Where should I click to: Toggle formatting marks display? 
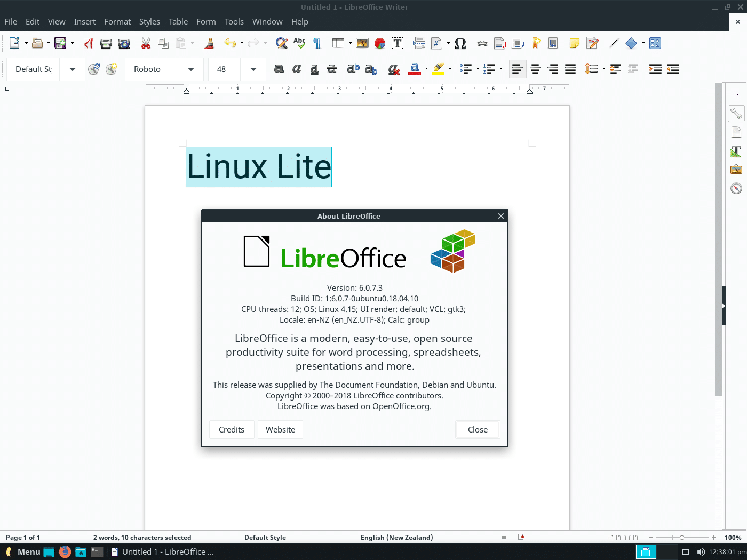[316, 43]
